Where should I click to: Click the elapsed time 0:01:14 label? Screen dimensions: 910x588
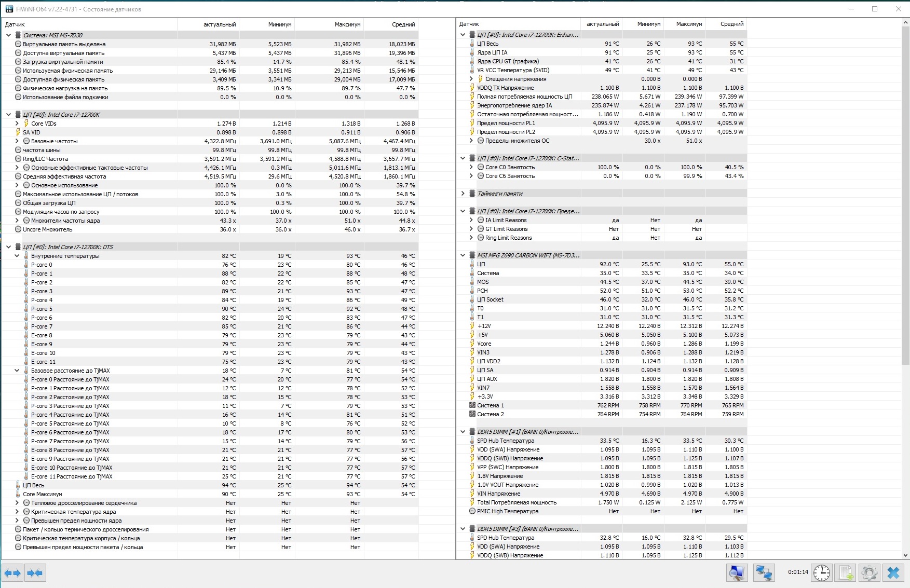point(798,572)
